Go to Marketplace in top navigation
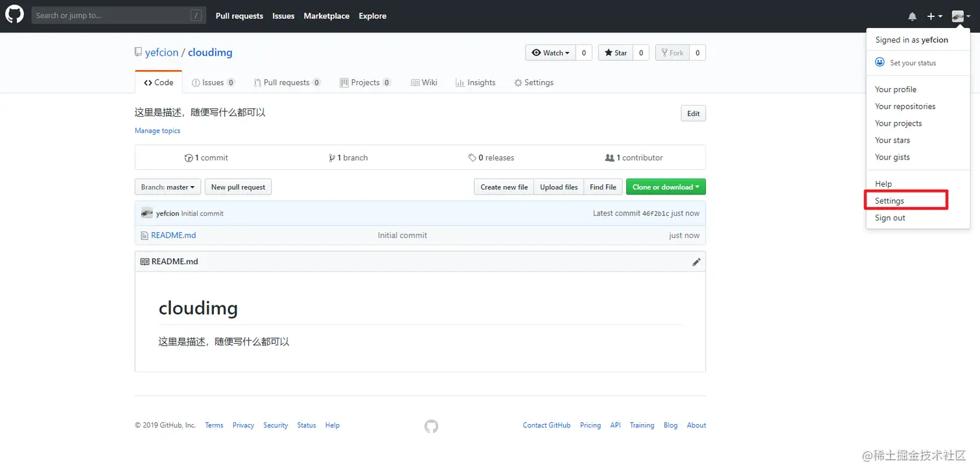 pyautogui.click(x=327, y=16)
